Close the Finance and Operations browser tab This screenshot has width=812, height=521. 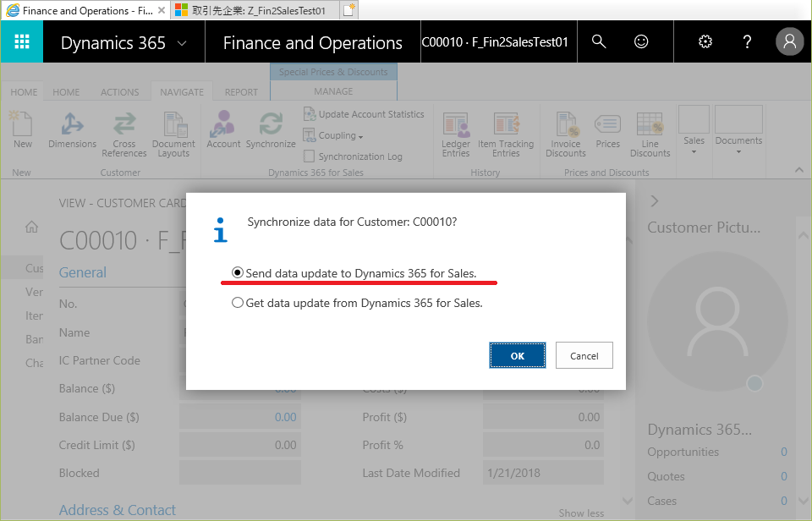[x=162, y=10]
